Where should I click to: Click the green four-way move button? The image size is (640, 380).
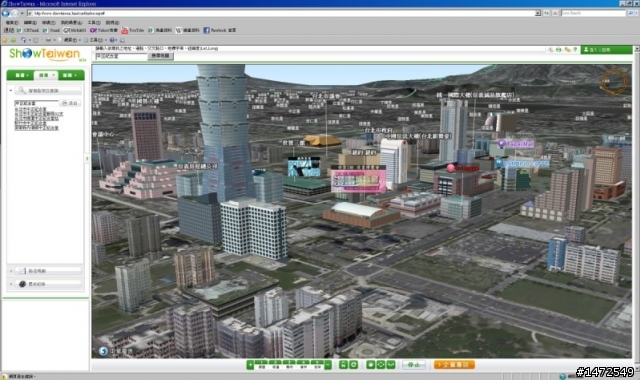tap(380, 364)
